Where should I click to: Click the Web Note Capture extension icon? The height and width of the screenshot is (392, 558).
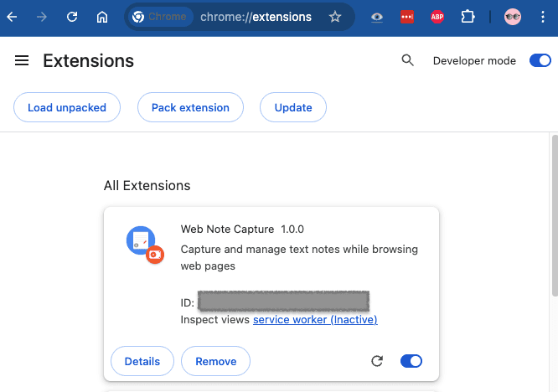coord(145,245)
